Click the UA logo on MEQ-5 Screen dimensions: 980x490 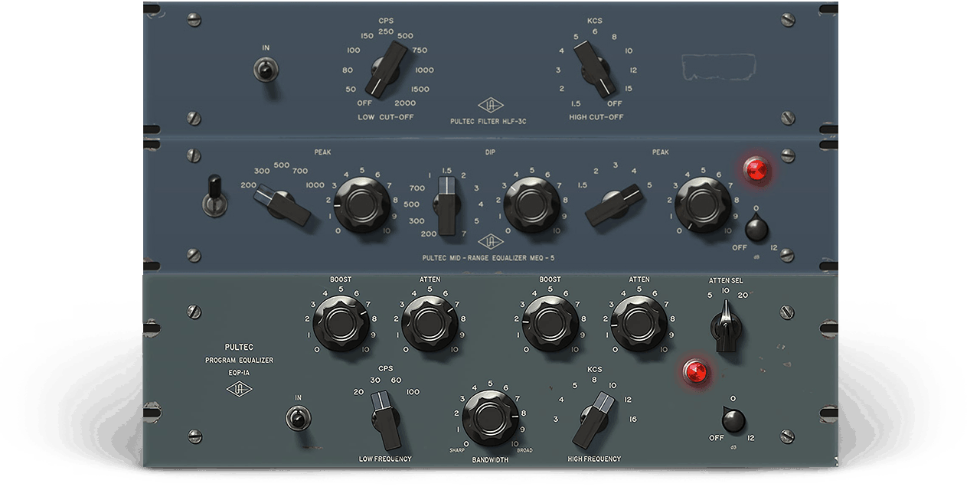coord(490,243)
